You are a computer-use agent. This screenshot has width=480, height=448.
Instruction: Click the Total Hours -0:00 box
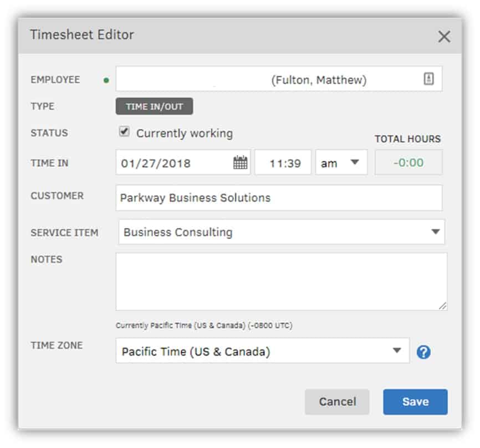click(x=408, y=162)
